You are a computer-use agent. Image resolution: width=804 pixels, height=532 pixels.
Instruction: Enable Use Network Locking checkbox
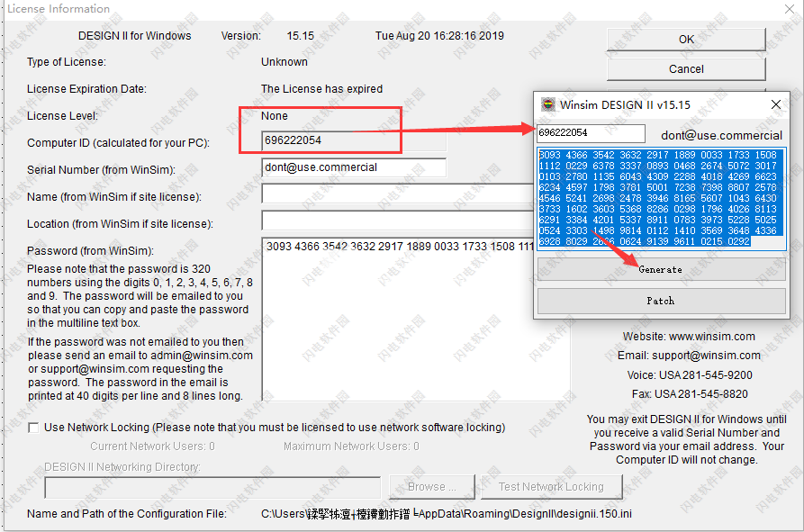point(33,428)
